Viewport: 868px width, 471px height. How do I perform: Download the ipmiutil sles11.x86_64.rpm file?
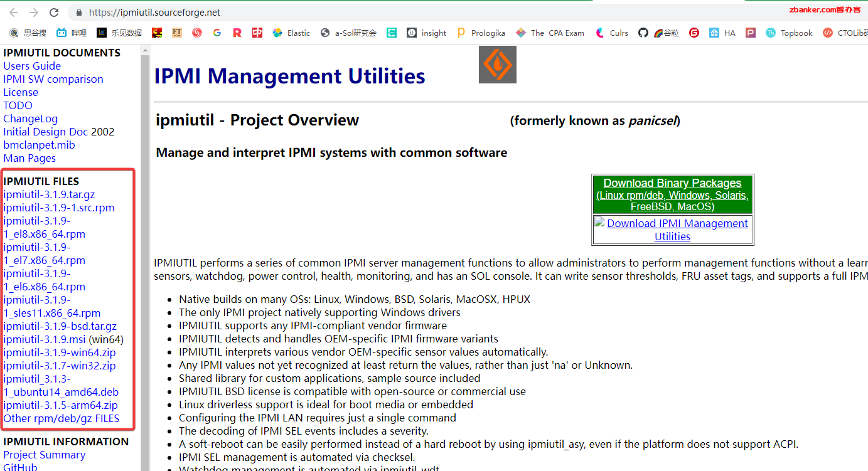pos(51,307)
